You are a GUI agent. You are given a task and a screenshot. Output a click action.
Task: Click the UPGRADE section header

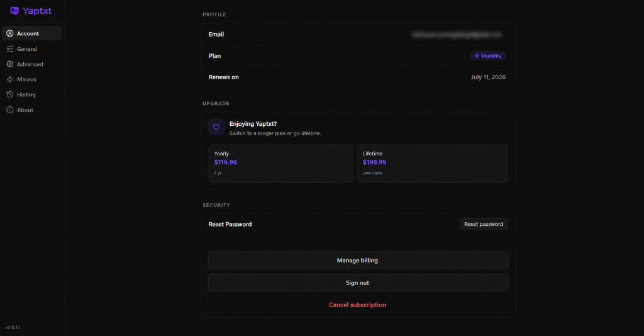[216, 104]
